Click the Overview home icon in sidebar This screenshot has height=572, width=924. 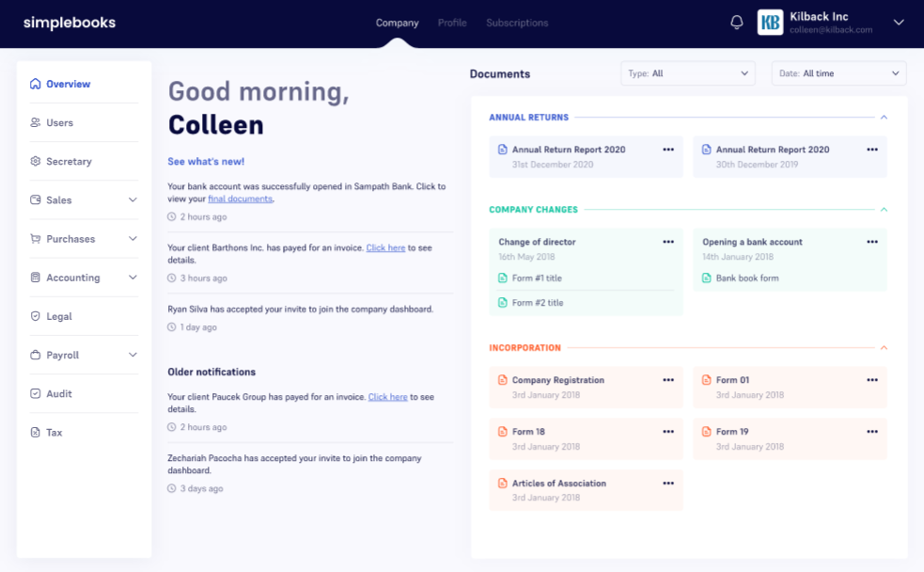pos(36,84)
